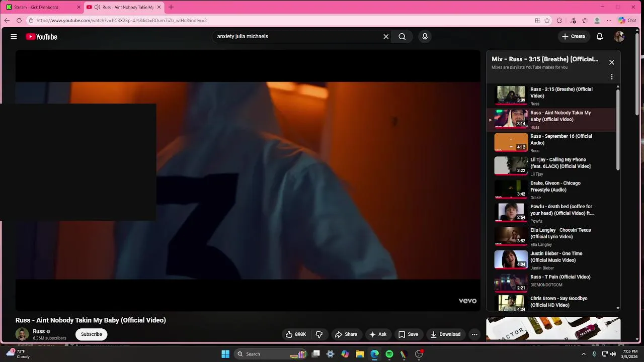Image resolution: width=644 pixels, height=362 pixels.
Task: Click the browser address bar URL
Action: 121,21
